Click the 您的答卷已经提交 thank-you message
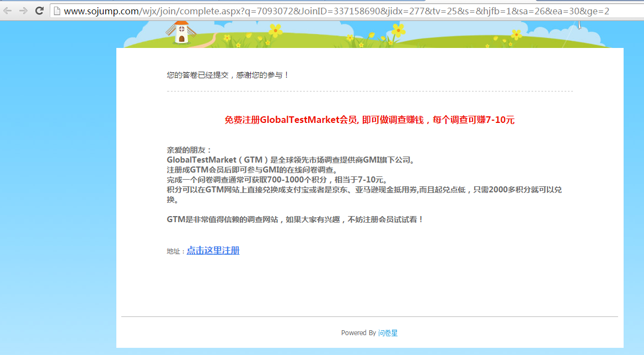 (228, 75)
